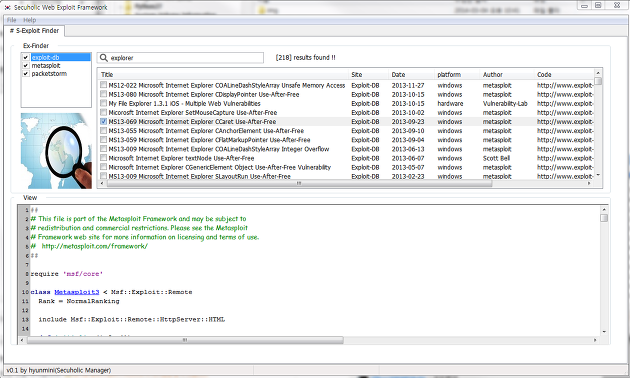Image resolution: width=630 pixels, height=378 pixels.
Task: Click the magnifier search icon in search box
Action: (104, 58)
